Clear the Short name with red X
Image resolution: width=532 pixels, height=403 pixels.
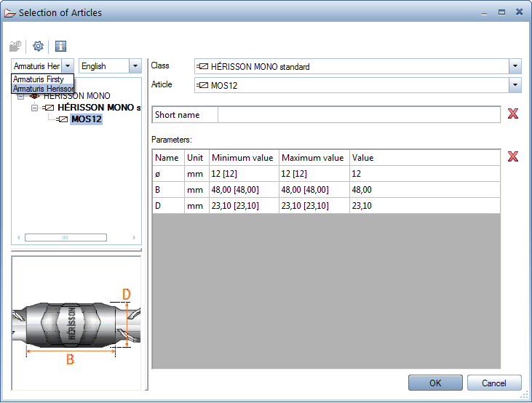(513, 114)
